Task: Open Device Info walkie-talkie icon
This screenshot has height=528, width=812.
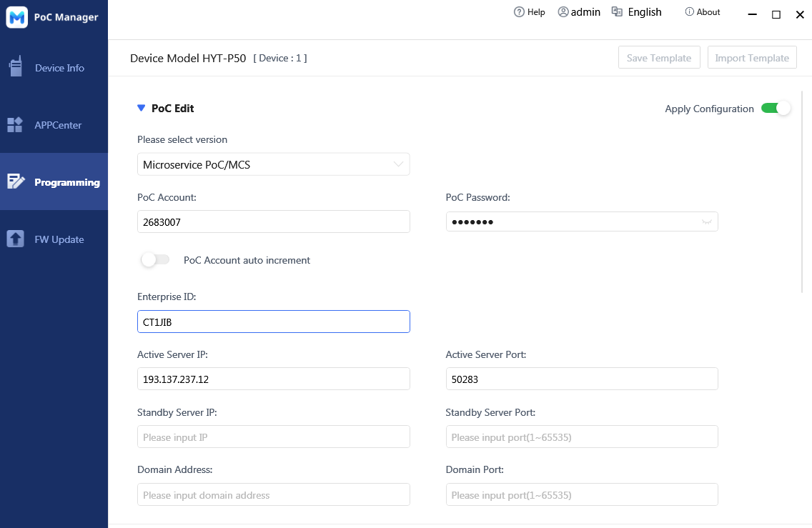Action: (15, 67)
